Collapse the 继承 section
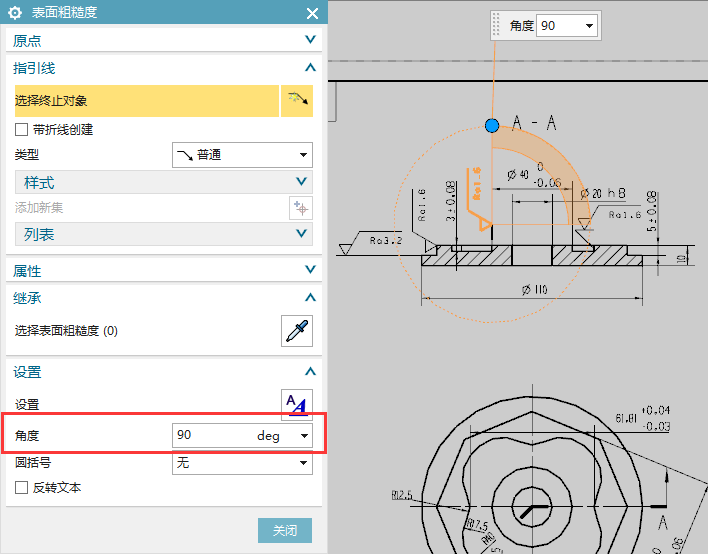 click(310, 297)
